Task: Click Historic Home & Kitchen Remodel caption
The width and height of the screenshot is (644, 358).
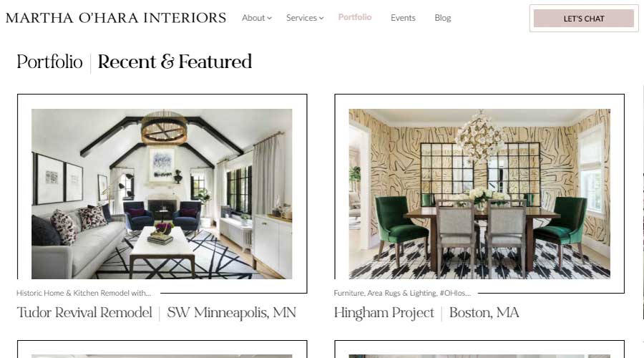Action: 84,293
